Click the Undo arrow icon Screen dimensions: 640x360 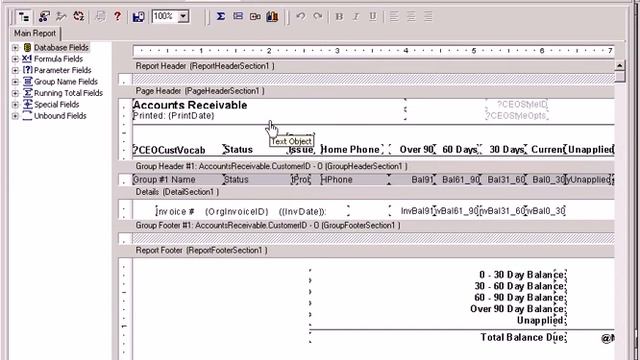point(300,16)
